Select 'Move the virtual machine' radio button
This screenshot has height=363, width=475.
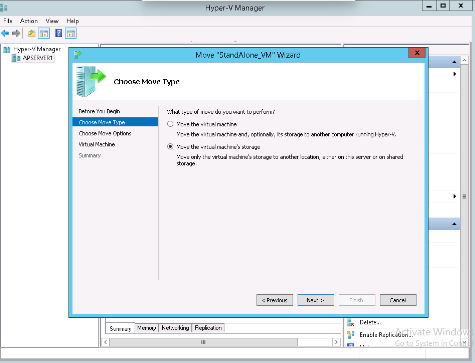pyautogui.click(x=170, y=124)
